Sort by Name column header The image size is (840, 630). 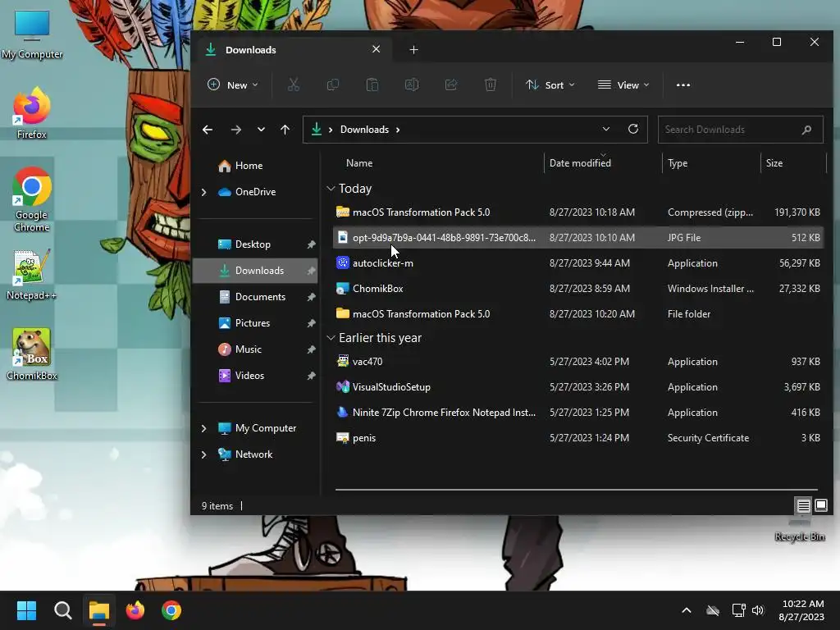[359, 163]
